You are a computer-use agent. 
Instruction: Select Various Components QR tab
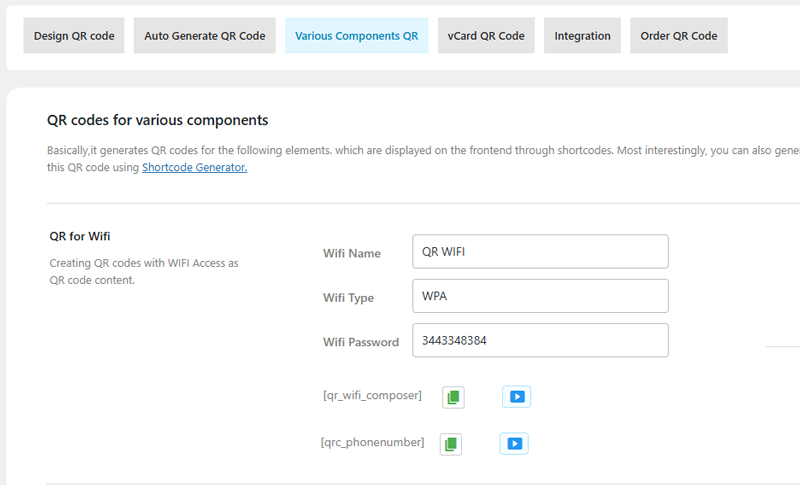click(x=357, y=35)
